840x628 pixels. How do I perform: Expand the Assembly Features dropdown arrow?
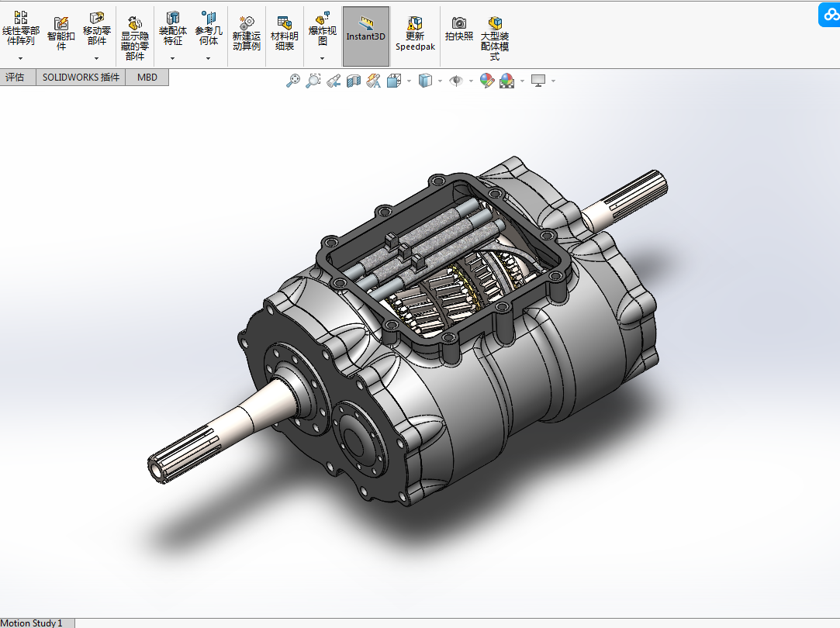172,58
